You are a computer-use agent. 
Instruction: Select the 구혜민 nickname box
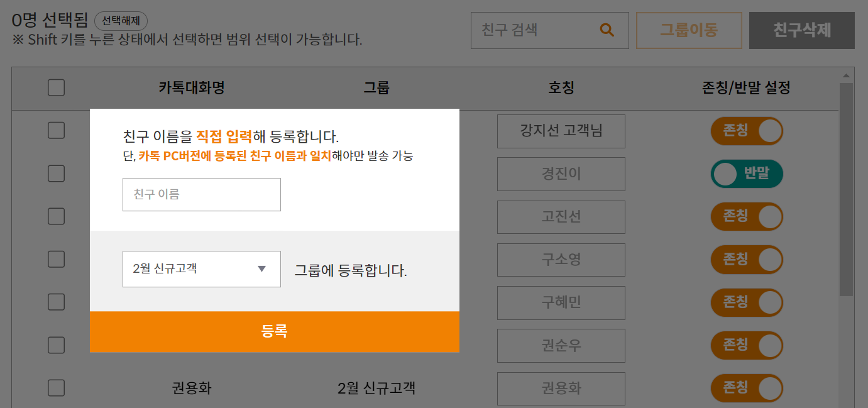pyautogui.click(x=561, y=302)
